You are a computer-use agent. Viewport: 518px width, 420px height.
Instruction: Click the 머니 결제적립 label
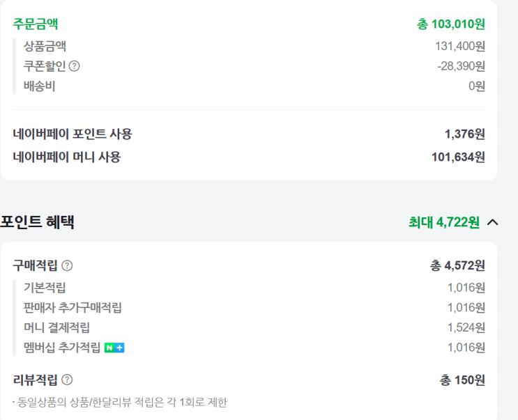(56, 327)
